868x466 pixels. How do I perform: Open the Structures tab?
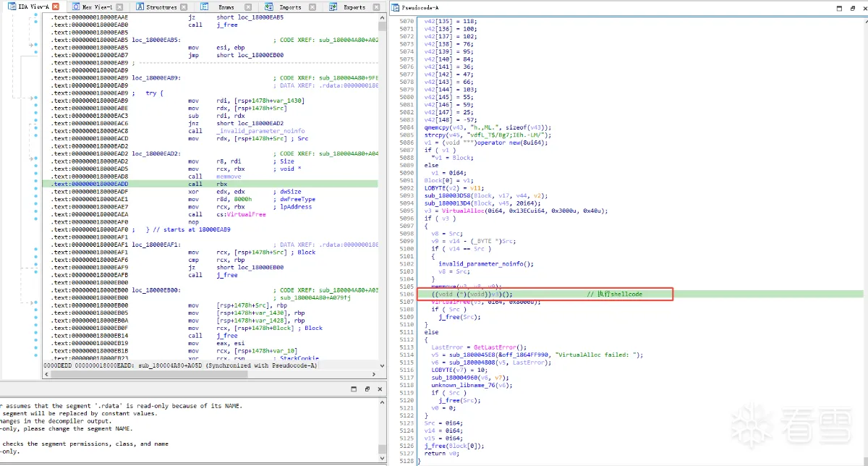click(x=161, y=7)
